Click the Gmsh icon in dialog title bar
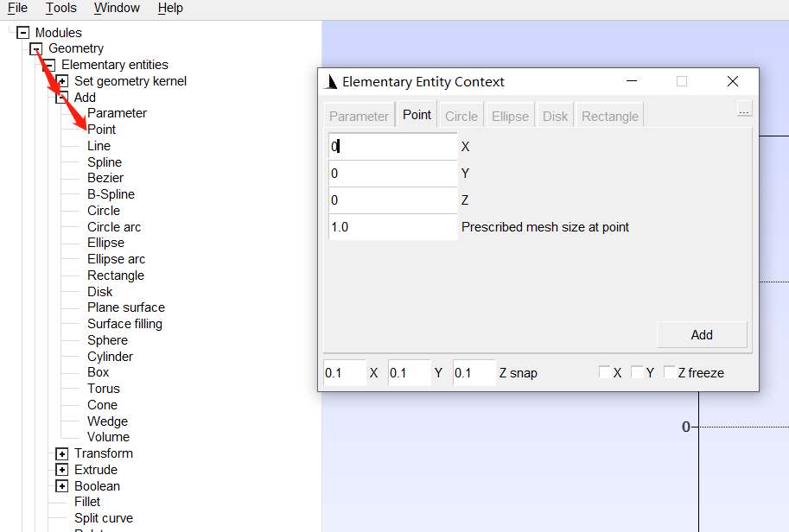Image resolution: width=789 pixels, height=532 pixels. pos(330,82)
